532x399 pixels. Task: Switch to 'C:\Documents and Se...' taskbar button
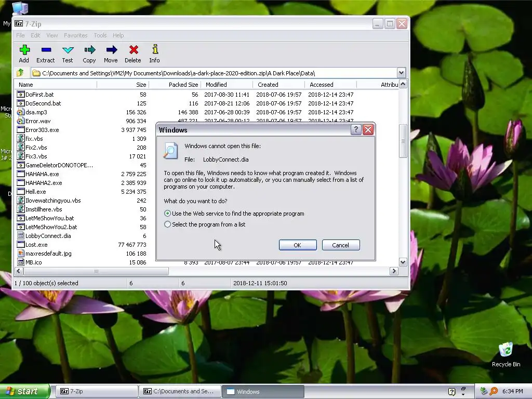pos(180,392)
